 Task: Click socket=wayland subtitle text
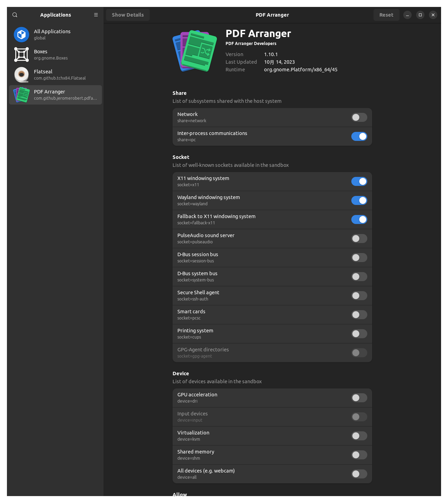(192, 204)
